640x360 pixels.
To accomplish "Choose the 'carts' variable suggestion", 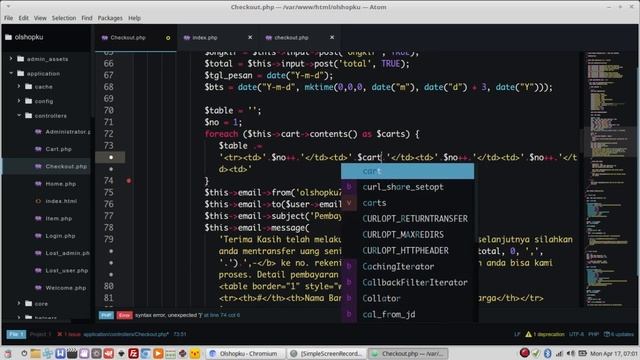I will pyautogui.click(x=407, y=203).
